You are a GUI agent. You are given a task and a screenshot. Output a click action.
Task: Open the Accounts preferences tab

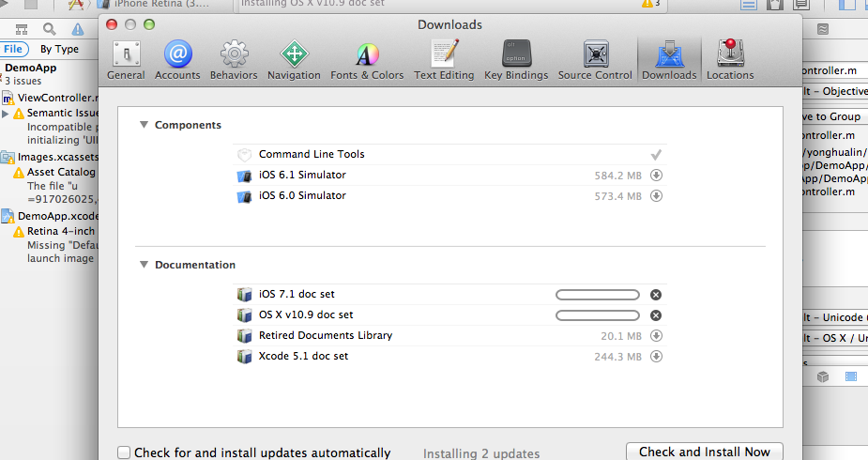click(177, 61)
